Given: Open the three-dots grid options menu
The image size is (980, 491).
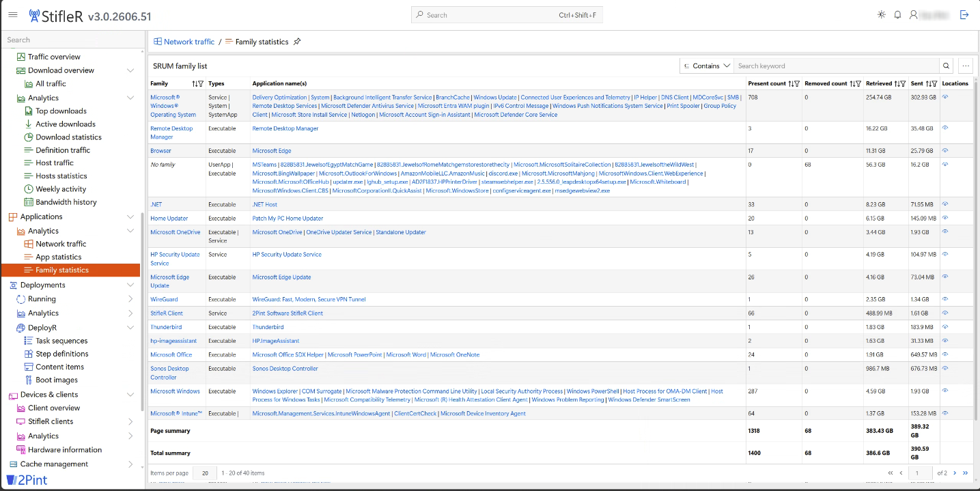Looking at the screenshot, I should 965,66.
